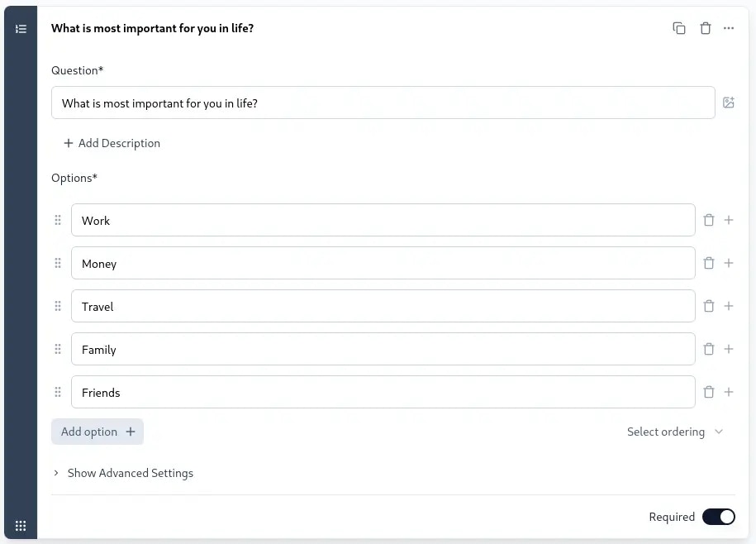Click the grid icon at sidebar bottom
The width and height of the screenshot is (756, 544).
click(x=21, y=525)
